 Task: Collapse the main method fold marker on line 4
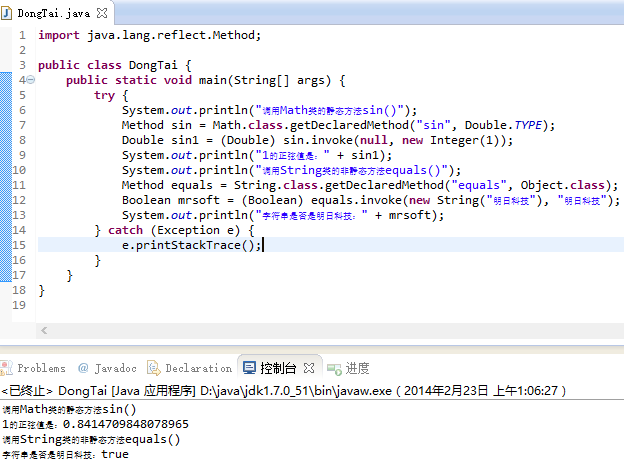[31, 80]
